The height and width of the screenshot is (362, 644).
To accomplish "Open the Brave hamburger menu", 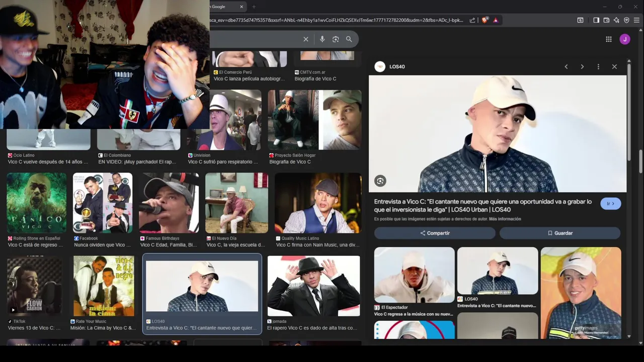I will [x=636, y=20].
